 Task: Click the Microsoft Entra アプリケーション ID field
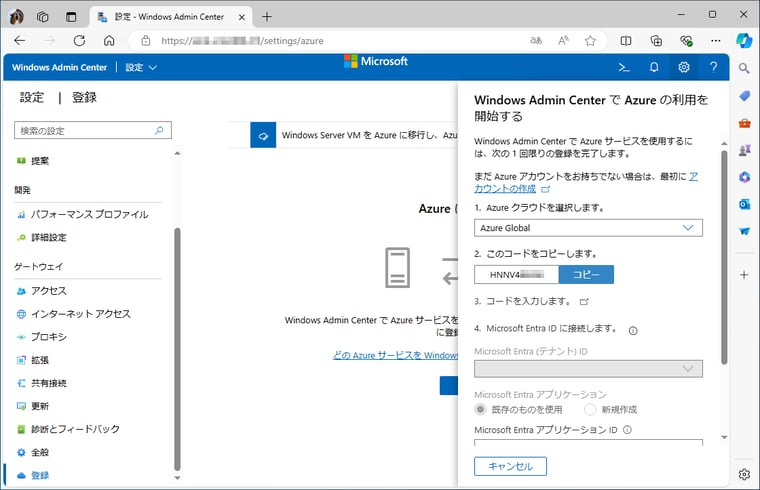[588, 442]
